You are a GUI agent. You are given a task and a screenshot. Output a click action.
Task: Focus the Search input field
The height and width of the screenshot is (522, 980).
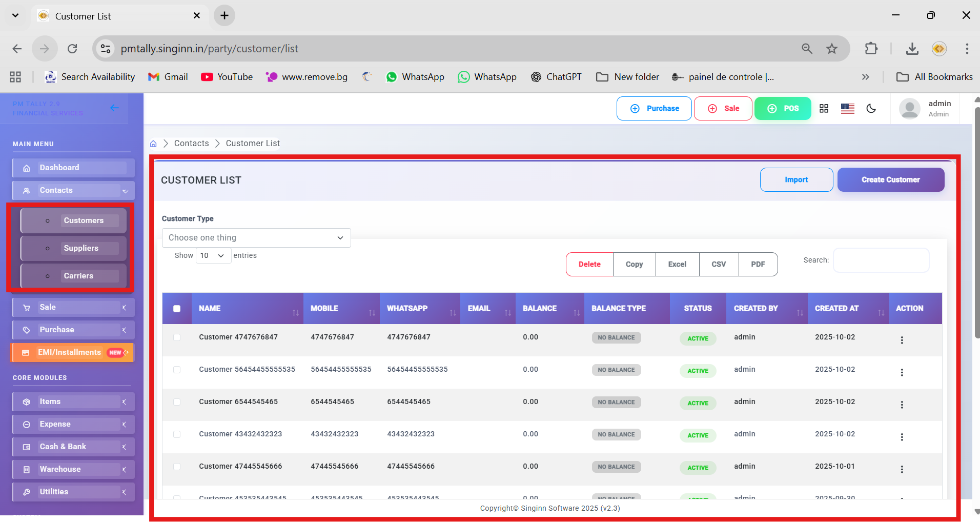point(881,260)
